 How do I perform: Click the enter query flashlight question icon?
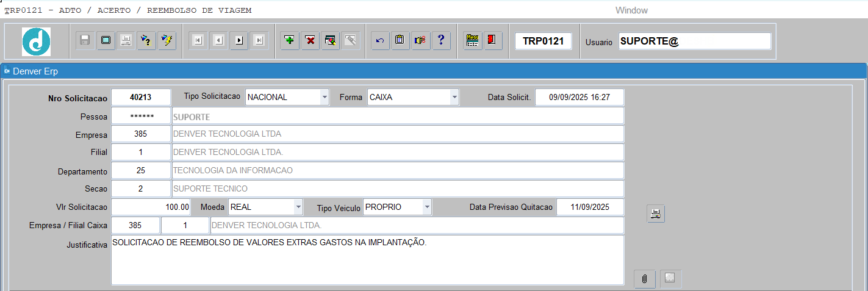click(146, 40)
